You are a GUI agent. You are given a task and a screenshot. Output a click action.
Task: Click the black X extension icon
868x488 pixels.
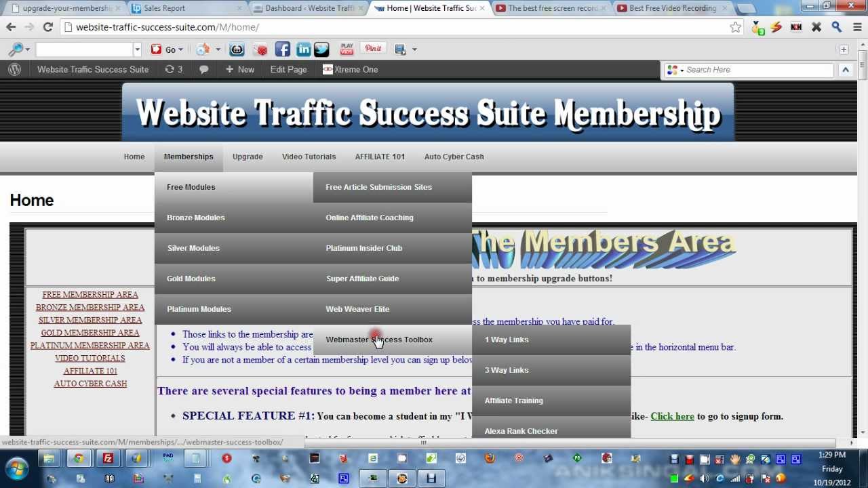(x=816, y=27)
